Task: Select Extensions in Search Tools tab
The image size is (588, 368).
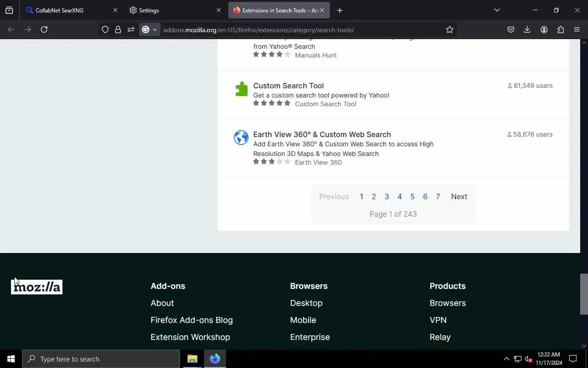Action: 279,10
